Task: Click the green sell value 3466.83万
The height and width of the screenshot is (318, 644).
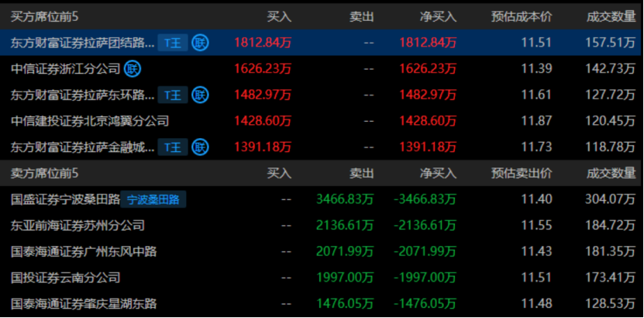Action: tap(346, 199)
